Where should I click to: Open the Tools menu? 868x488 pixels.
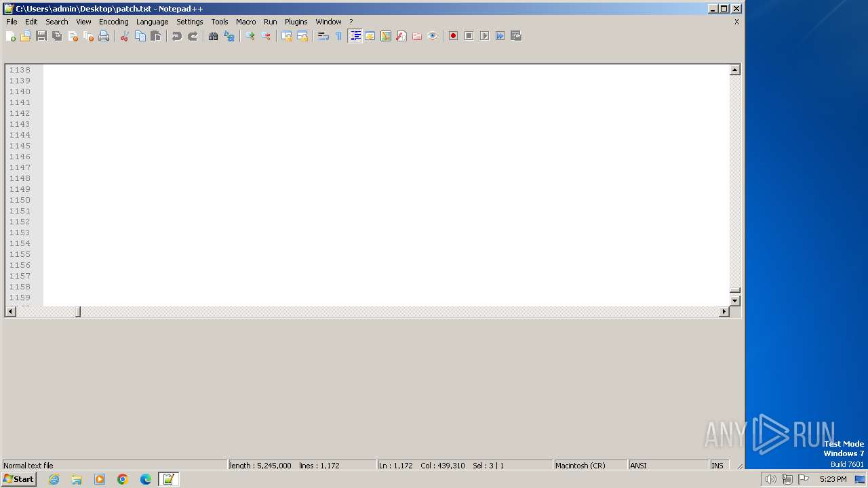point(220,22)
